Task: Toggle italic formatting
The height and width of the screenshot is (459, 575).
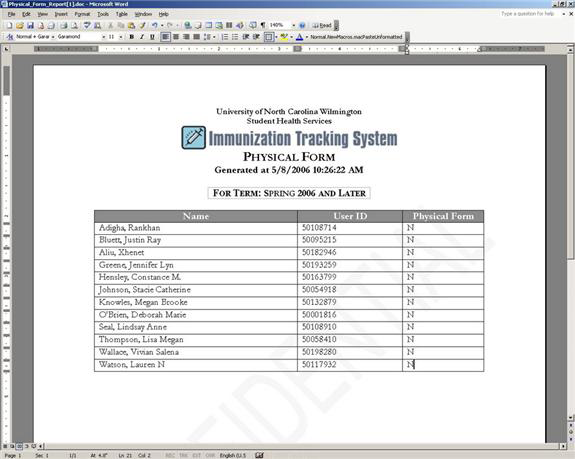Action: click(142, 37)
